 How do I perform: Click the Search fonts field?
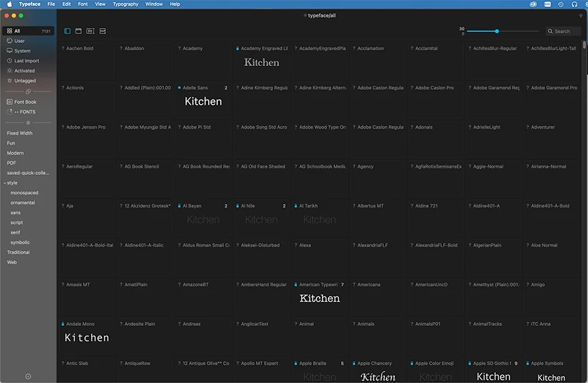coord(563,31)
